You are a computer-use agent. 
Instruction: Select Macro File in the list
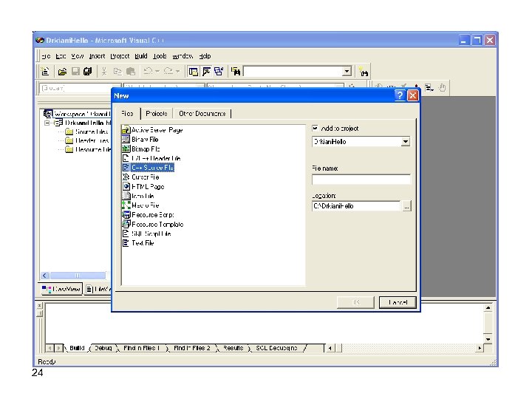(x=141, y=205)
